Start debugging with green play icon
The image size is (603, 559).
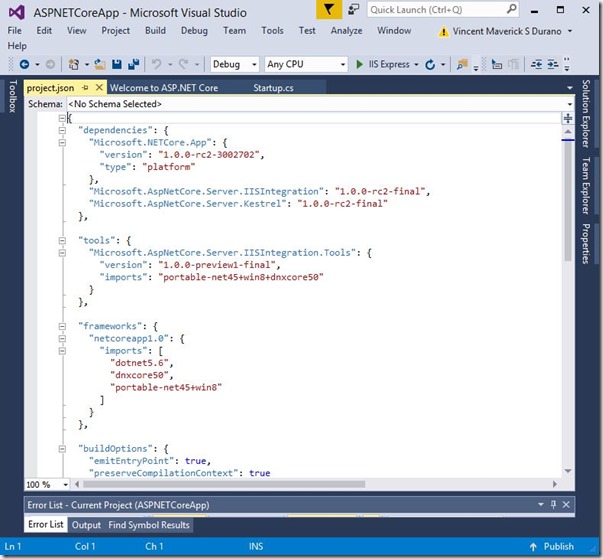point(359,64)
